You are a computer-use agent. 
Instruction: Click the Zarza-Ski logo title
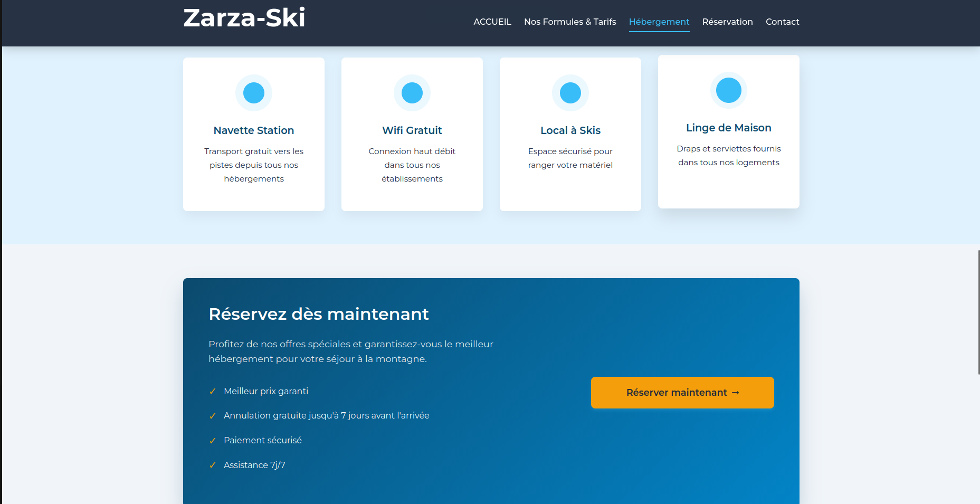(244, 18)
